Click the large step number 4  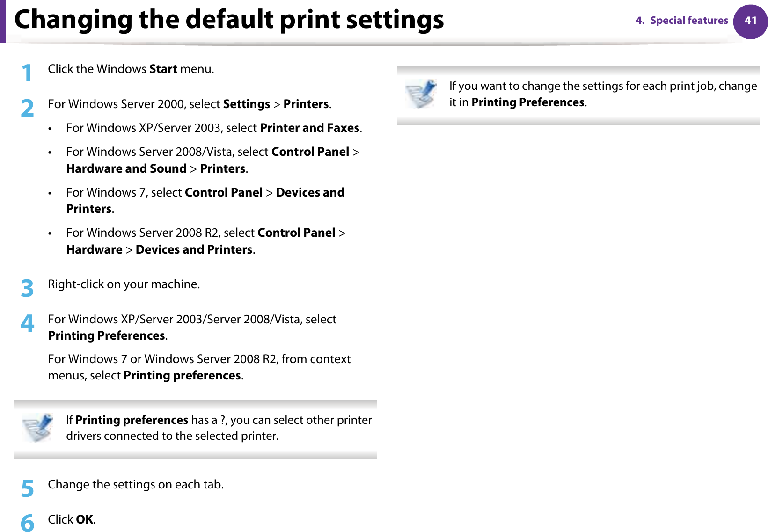pos(28,323)
